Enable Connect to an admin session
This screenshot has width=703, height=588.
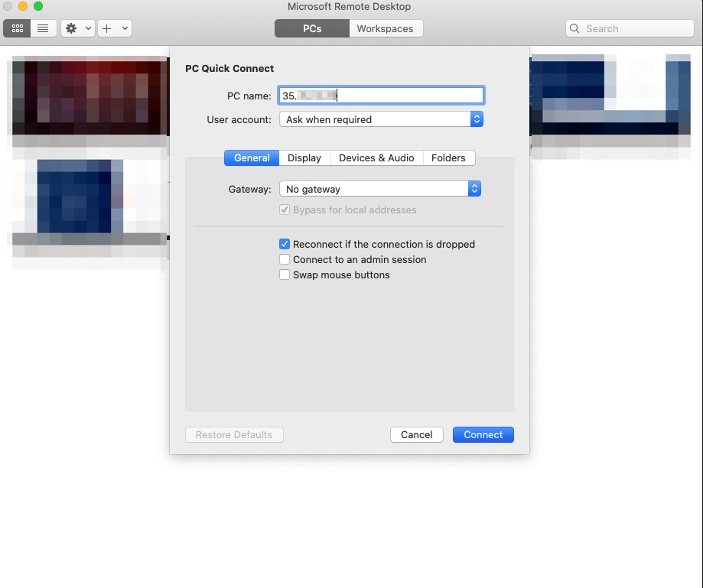285,259
